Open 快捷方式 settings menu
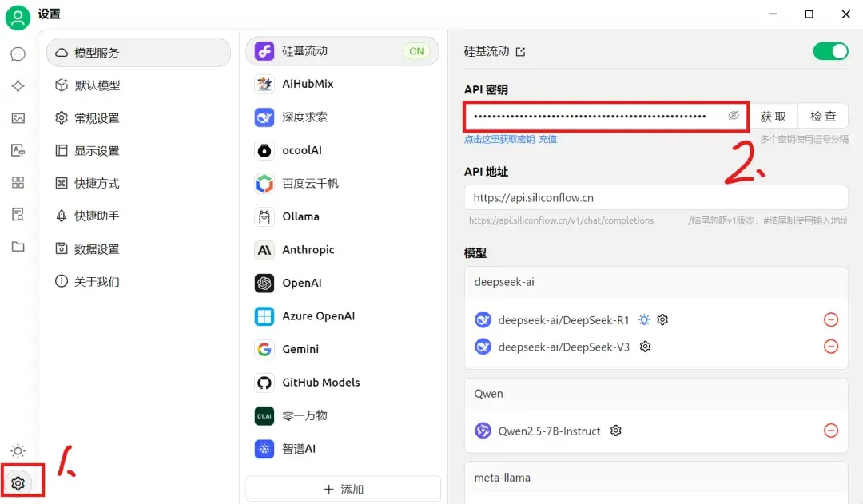This screenshot has height=504, width=863. tap(139, 183)
